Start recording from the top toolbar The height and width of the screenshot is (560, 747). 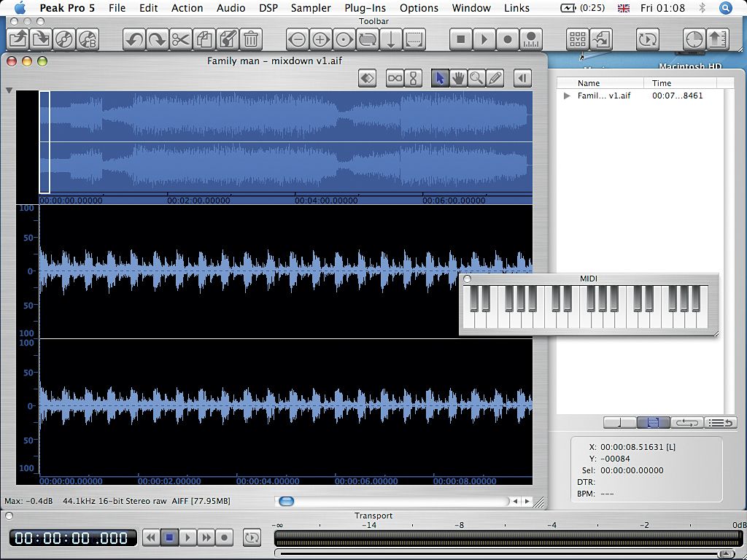click(x=508, y=39)
